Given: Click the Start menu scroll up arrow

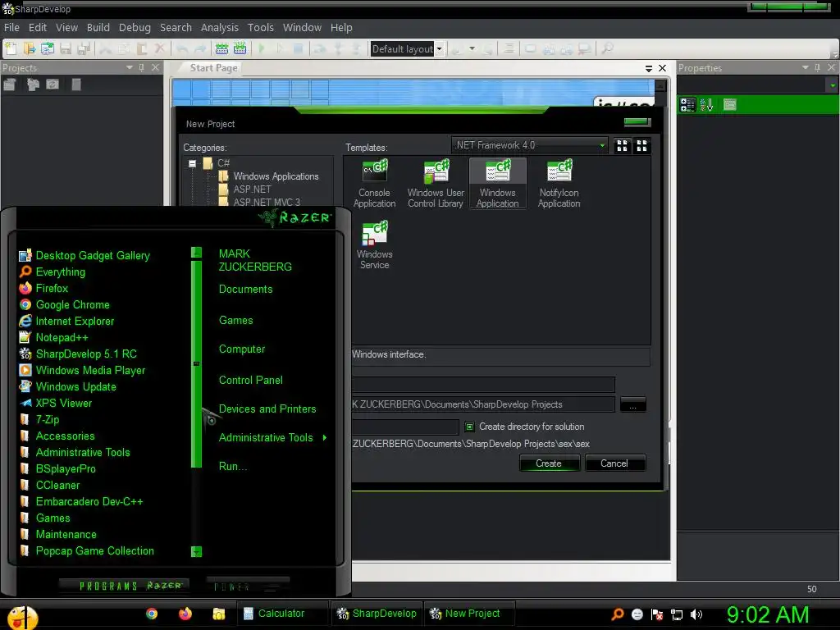Looking at the screenshot, I should pyautogui.click(x=197, y=253).
